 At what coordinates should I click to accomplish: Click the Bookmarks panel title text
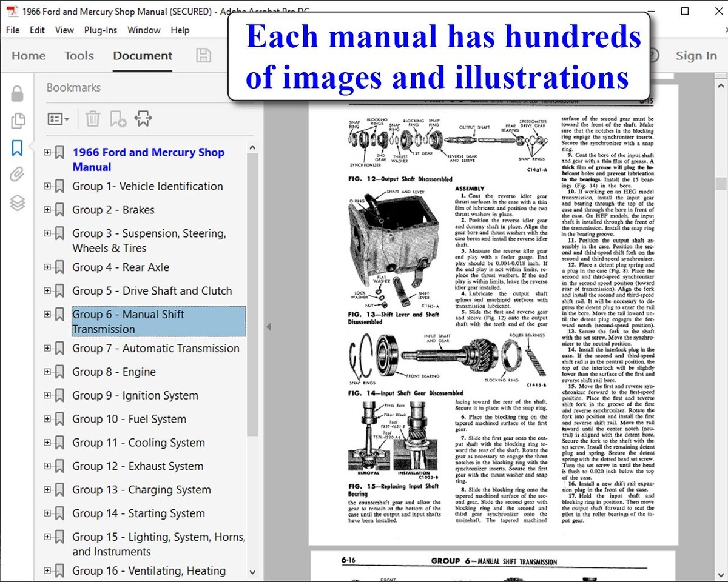tap(73, 87)
